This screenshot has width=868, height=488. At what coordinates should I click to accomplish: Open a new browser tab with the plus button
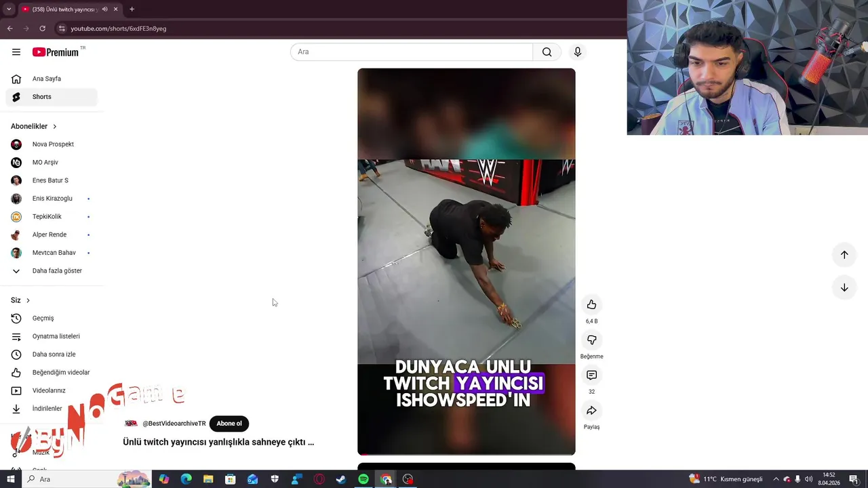132,9
